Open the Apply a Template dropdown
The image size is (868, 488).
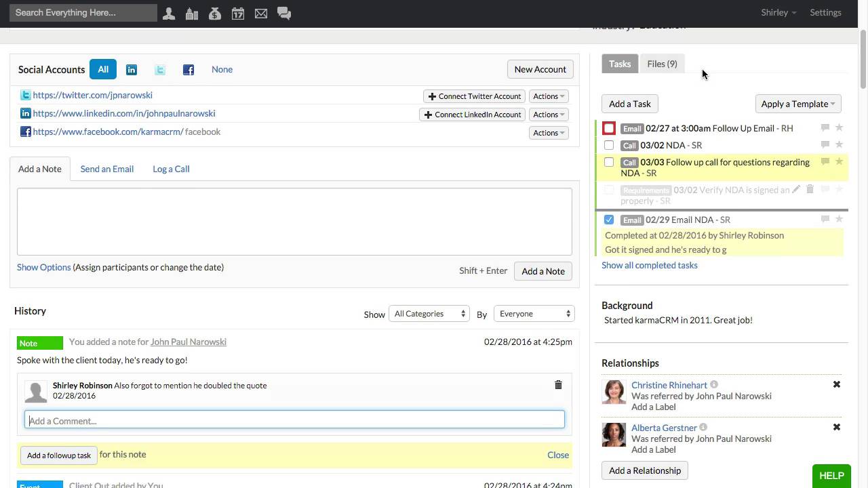[x=798, y=104]
